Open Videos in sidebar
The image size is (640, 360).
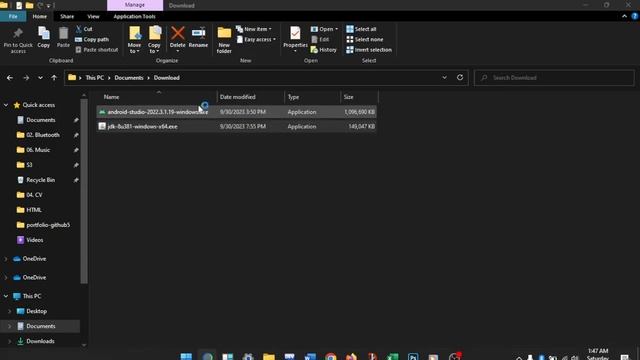34,240
